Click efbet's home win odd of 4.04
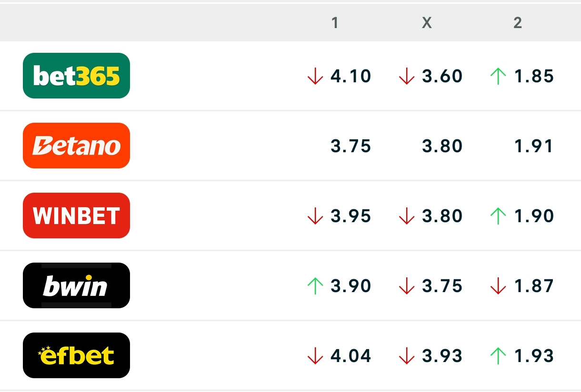This screenshot has width=581, height=392. coord(351,355)
